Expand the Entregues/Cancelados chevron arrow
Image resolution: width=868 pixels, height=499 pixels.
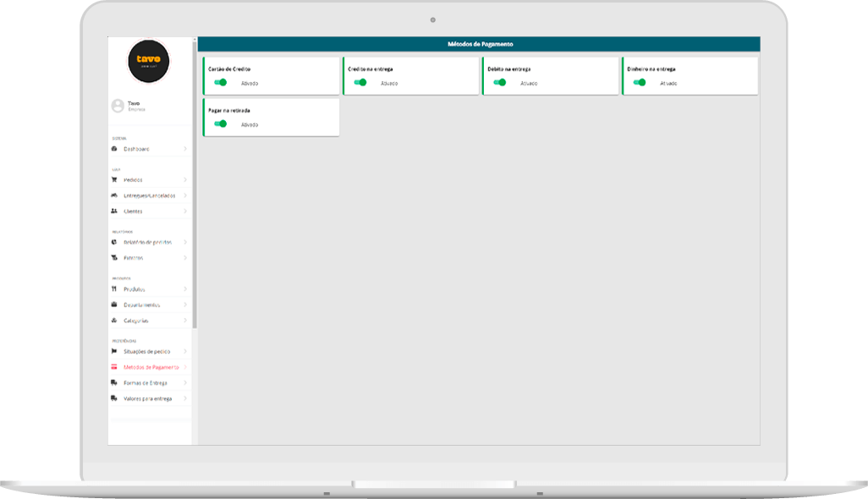tap(185, 195)
